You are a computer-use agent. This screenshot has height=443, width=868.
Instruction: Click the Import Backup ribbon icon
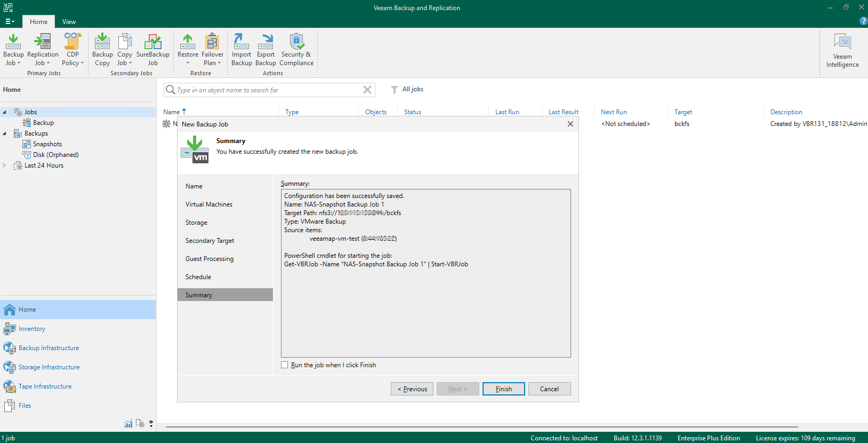point(242,41)
